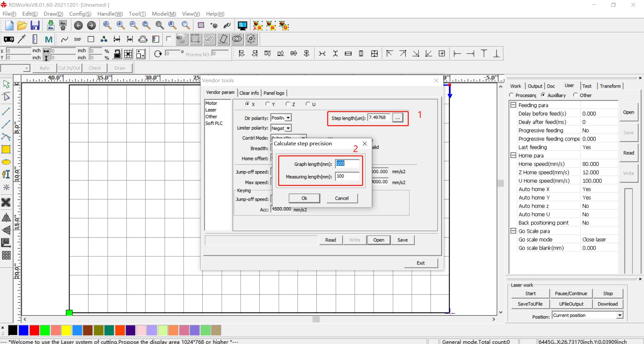Pick the yellow color swatch

point(66,330)
